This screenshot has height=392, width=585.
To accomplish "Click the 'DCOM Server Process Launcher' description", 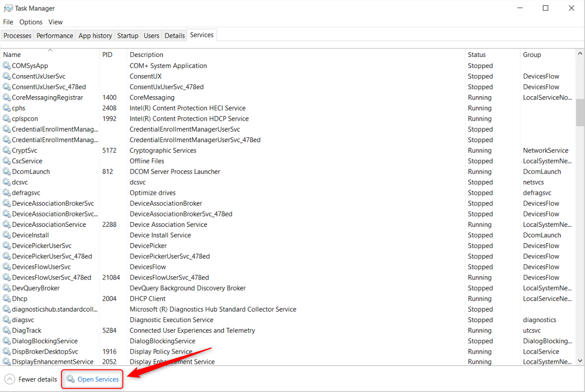I will [175, 171].
